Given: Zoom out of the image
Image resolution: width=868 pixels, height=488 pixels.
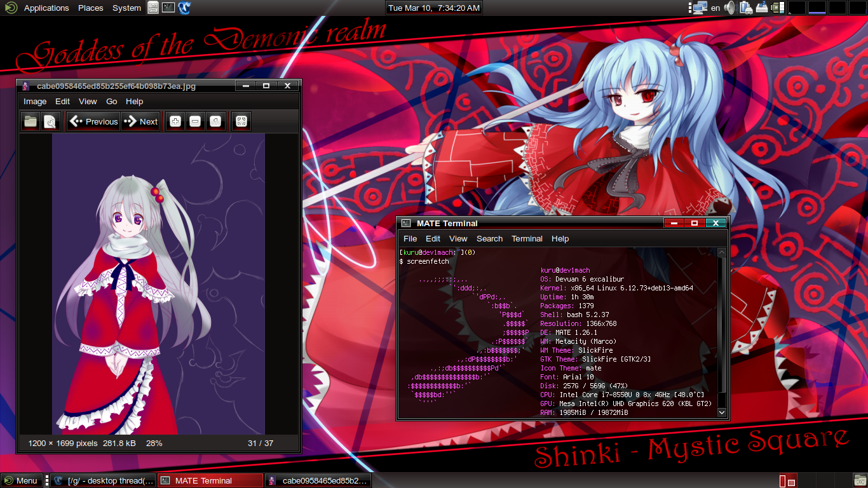Looking at the screenshot, I should pos(195,121).
